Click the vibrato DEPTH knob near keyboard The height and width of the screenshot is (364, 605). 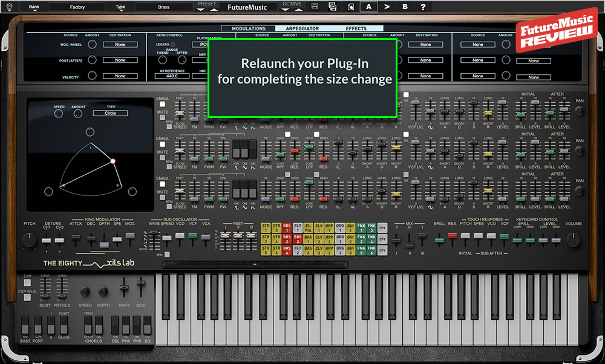click(x=103, y=291)
